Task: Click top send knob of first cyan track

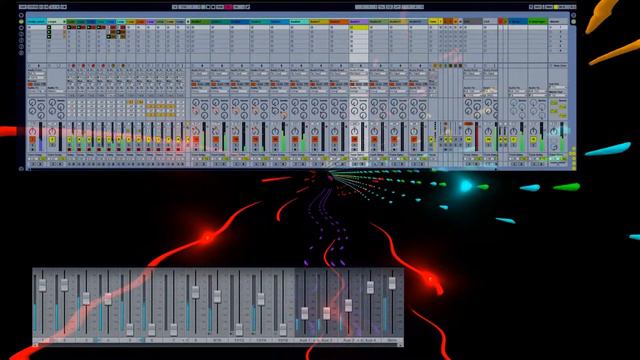Action: click(32, 102)
